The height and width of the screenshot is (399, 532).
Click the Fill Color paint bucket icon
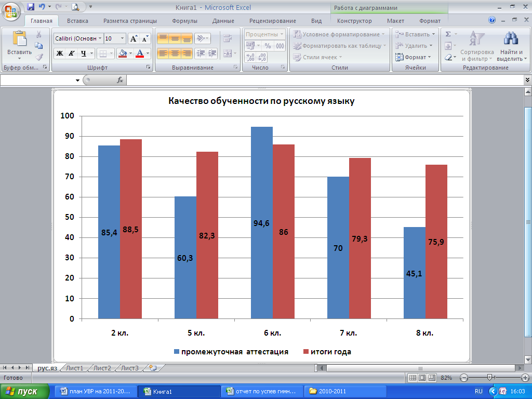click(122, 53)
